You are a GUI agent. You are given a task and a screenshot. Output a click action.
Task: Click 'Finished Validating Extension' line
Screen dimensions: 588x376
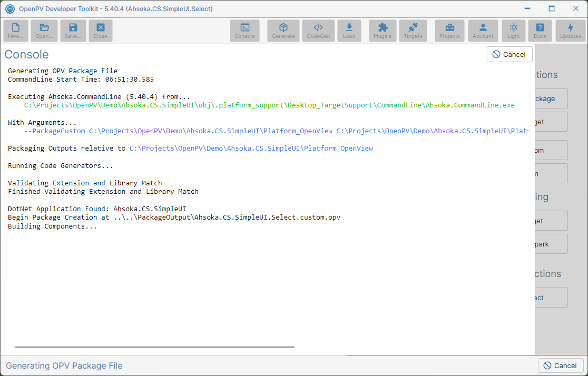pos(103,192)
